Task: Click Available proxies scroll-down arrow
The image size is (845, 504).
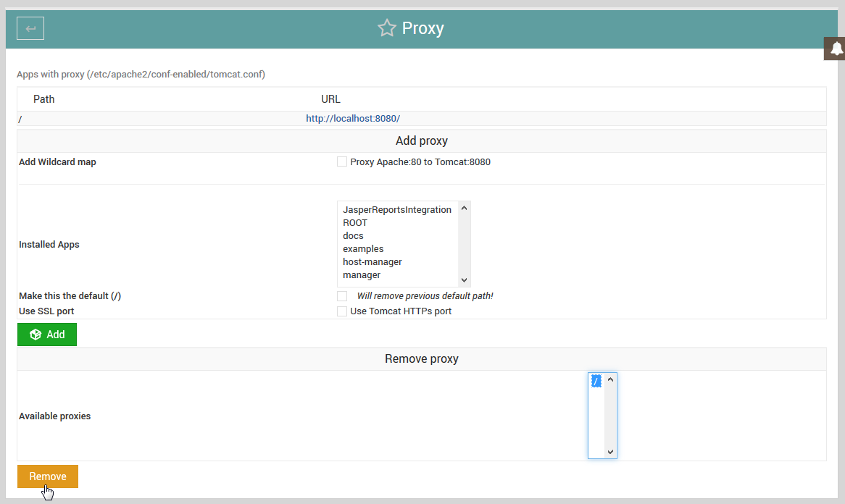Action: click(x=611, y=452)
